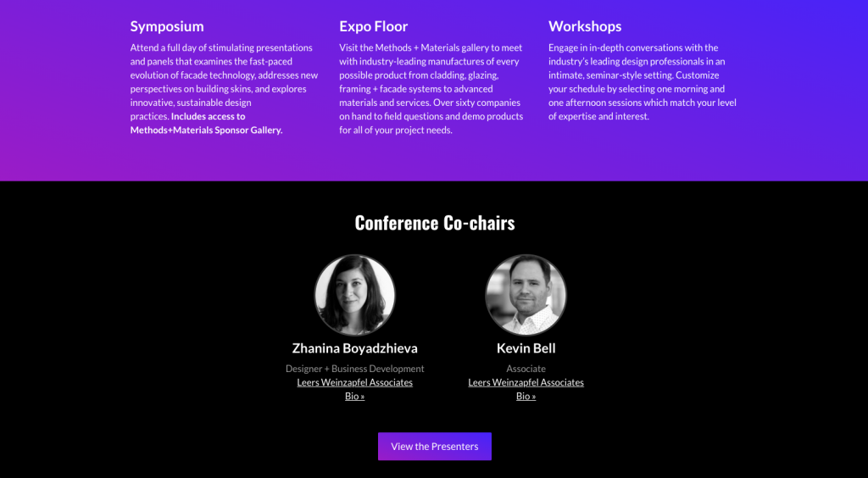
Task: Select the Kevin Bell name heading
Action: [526, 348]
